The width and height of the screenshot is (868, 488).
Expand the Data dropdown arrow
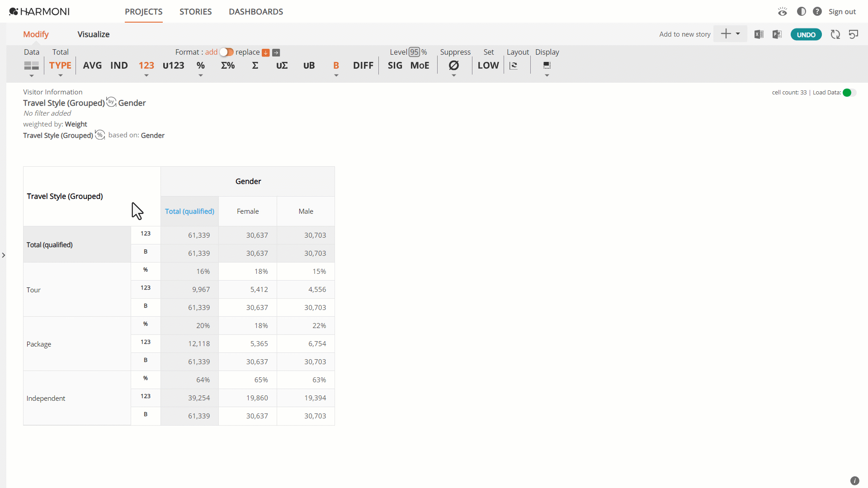pos(32,76)
